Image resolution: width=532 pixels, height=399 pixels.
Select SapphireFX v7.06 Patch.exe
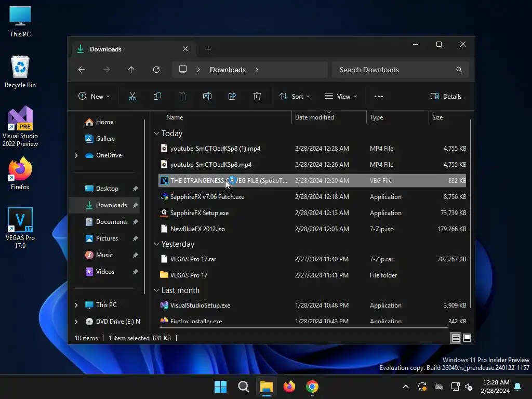312,197
